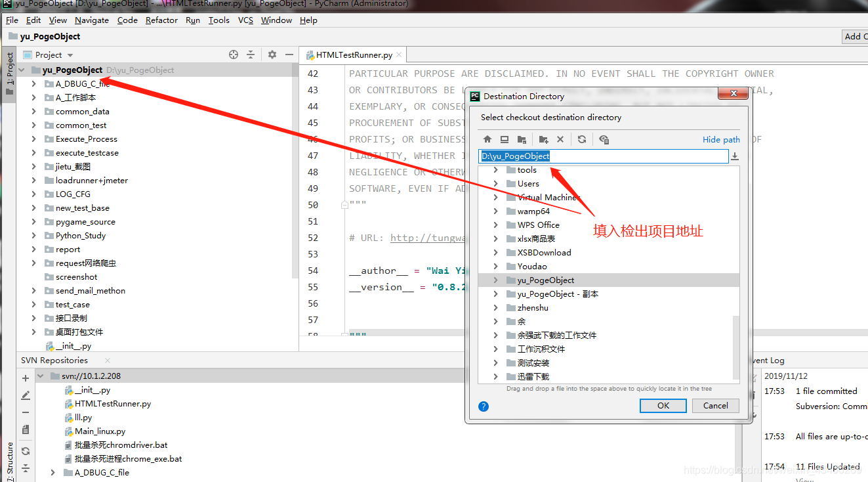
Task: Expand the common_data folder
Action: (34, 111)
